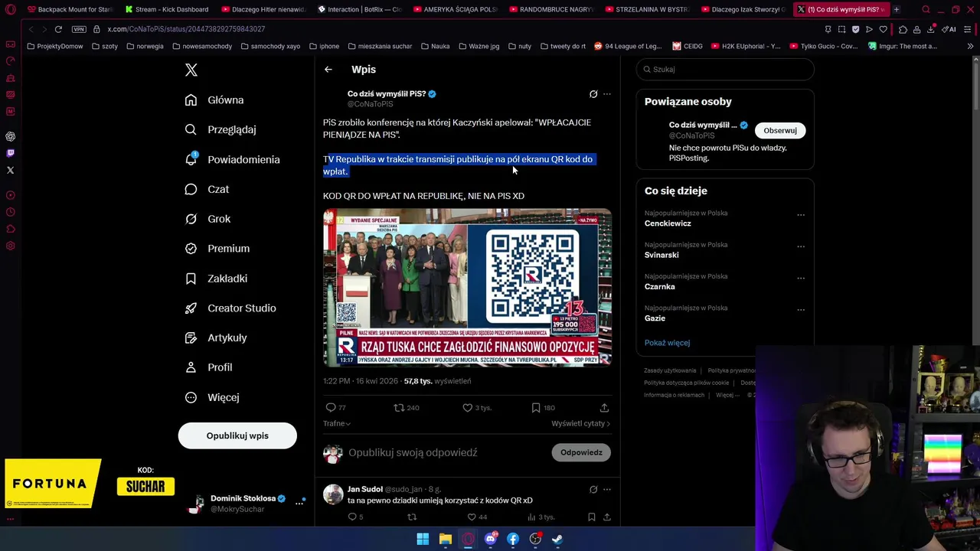Click Obserwuj follow button
The image size is (980, 551).
780,130
